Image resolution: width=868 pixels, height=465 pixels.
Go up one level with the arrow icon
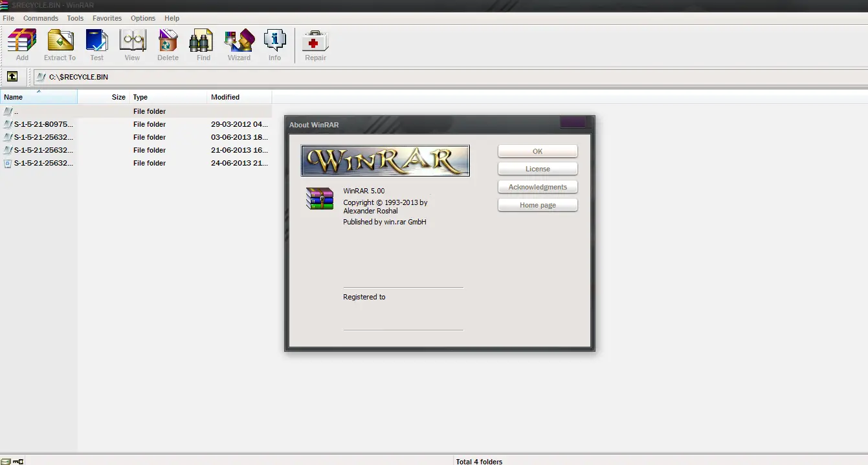tap(12, 77)
